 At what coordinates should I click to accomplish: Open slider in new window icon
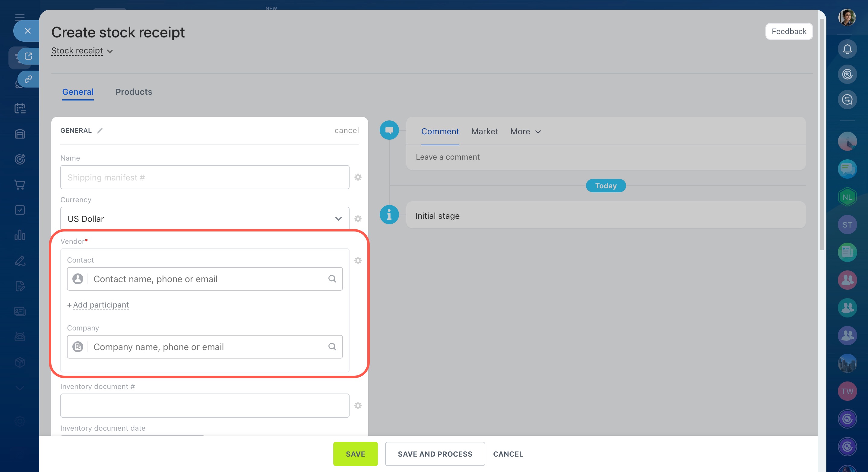[28, 56]
